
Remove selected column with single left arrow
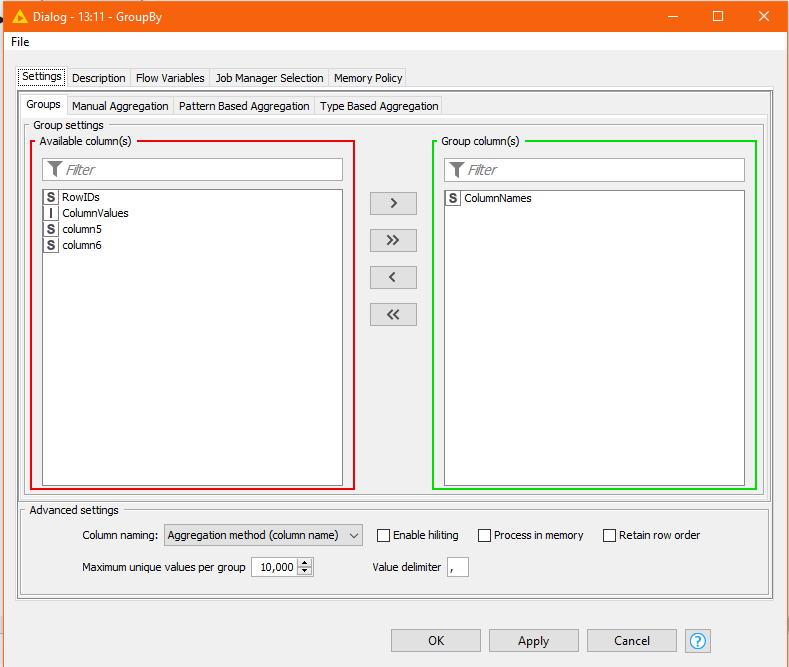[393, 277]
